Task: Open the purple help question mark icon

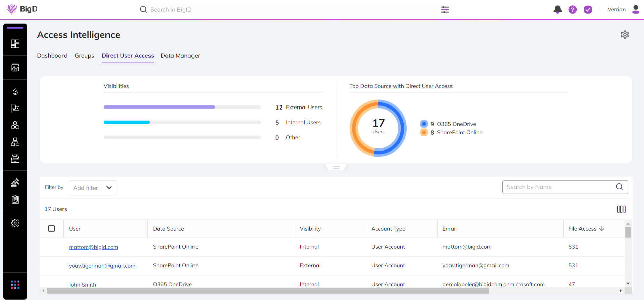Action: [x=572, y=10]
